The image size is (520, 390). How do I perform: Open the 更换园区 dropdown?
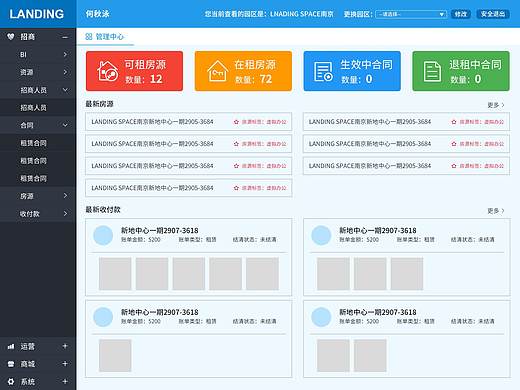click(x=411, y=14)
